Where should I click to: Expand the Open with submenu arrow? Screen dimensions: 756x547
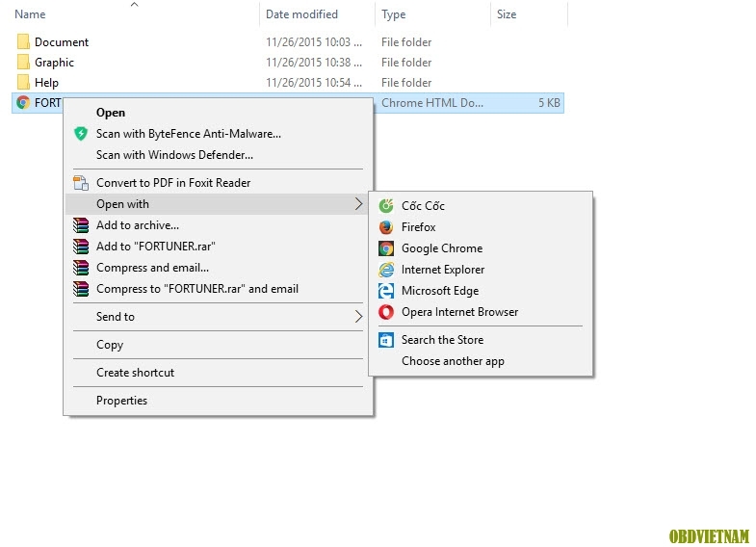(358, 204)
